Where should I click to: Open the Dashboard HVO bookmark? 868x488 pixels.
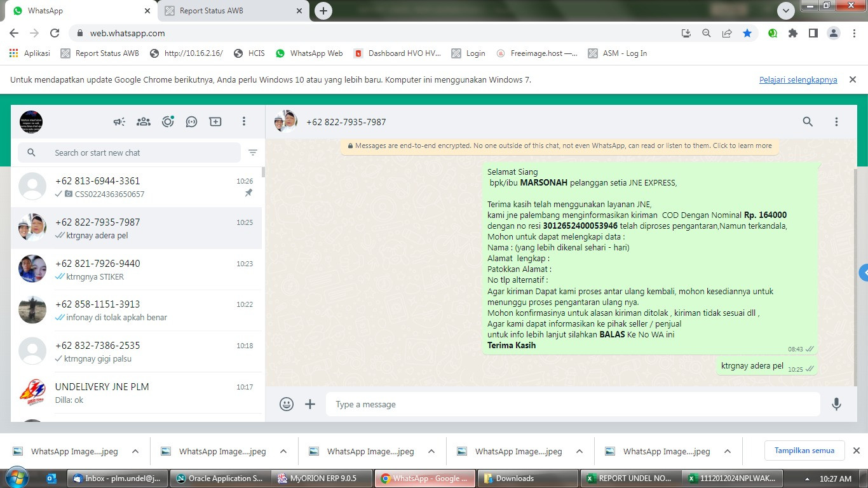click(x=397, y=53)
